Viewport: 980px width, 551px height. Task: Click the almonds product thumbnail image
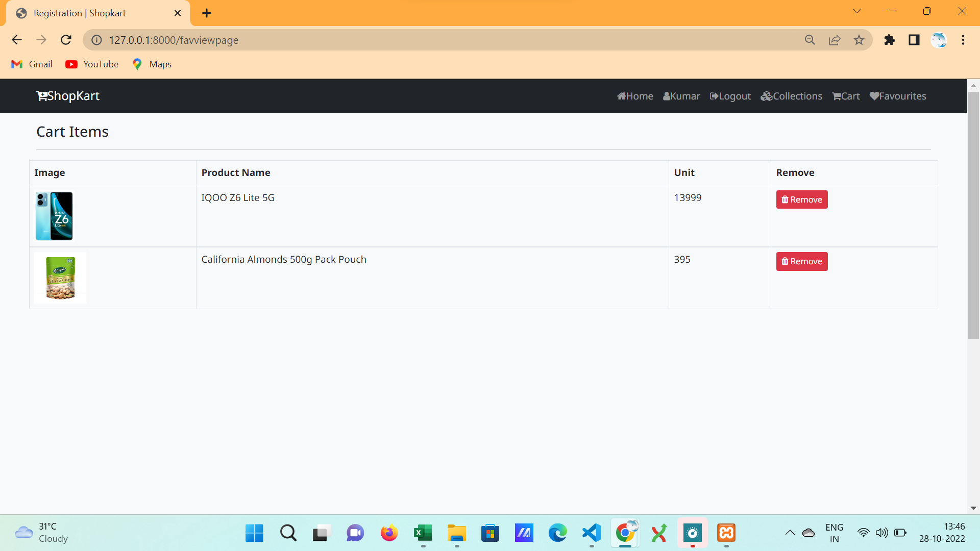(x=60, y=278)
